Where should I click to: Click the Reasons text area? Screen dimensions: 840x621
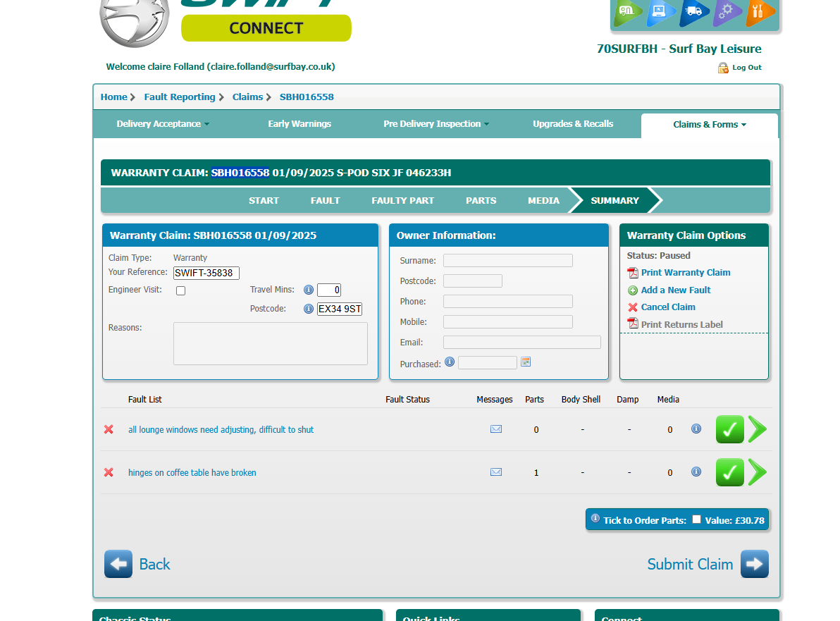[271, 343]
